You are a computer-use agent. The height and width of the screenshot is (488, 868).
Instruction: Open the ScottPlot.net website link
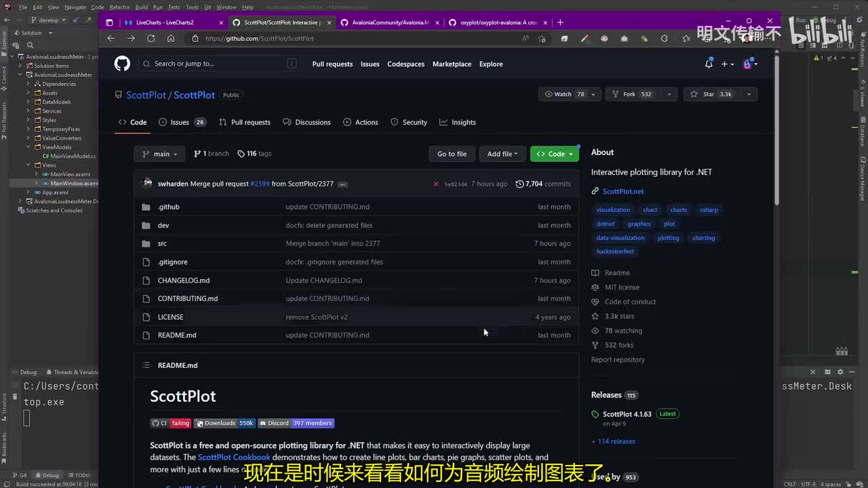tap(623, 191)
